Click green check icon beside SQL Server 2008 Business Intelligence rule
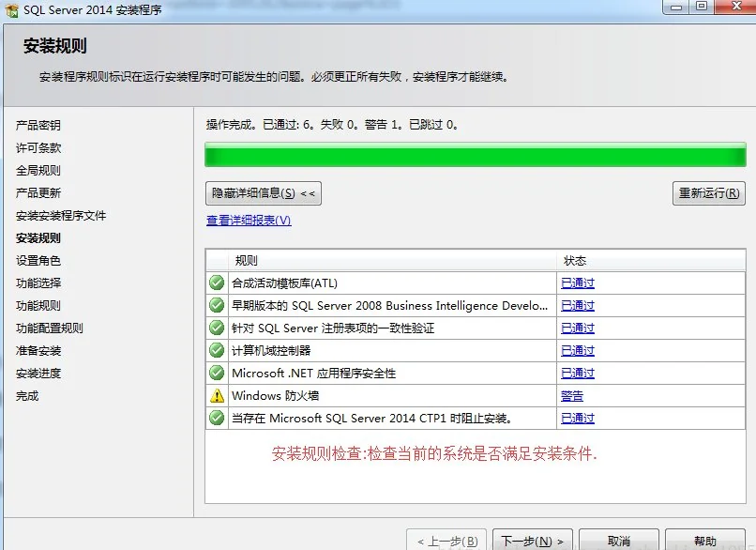The width and height of the screenshot is (756, 550). click(217, 305)
